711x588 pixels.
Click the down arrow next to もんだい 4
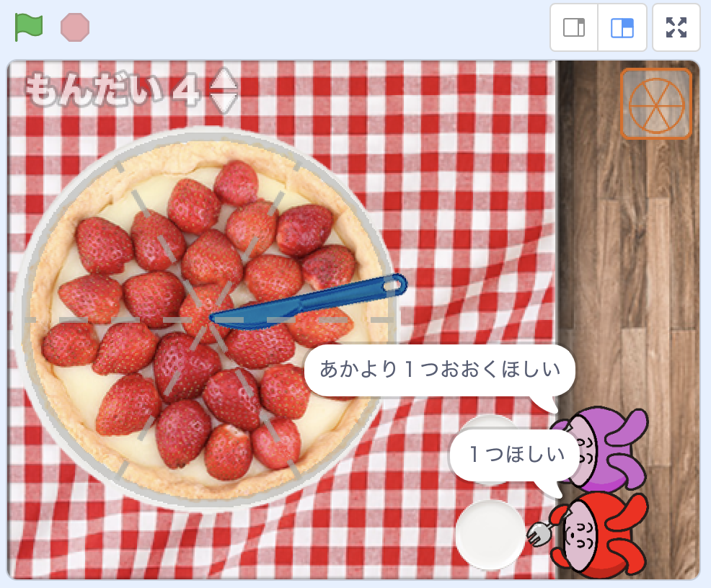tap(225, 102)
